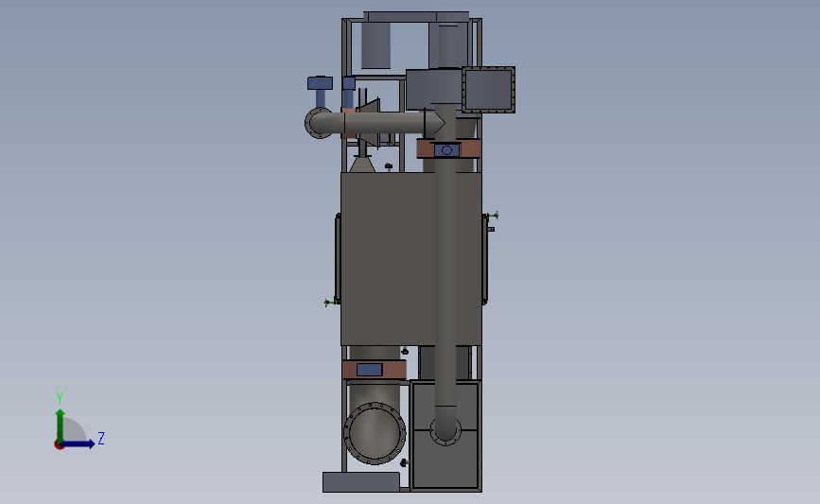The width and height of the screenshot is (820, 504).
Task: Select the round pipe elbow flange at left
Action: pos(319,123)
